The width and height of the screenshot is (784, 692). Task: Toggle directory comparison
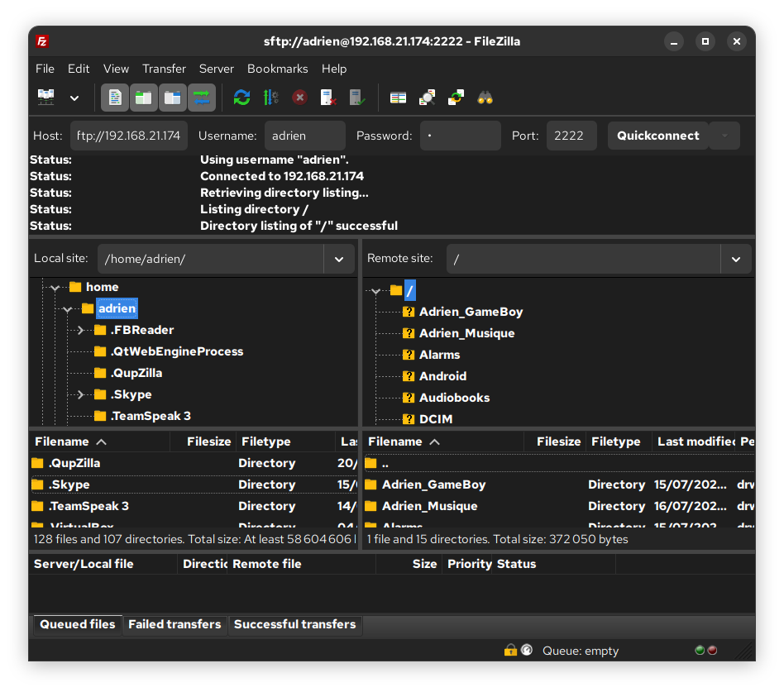427,98
